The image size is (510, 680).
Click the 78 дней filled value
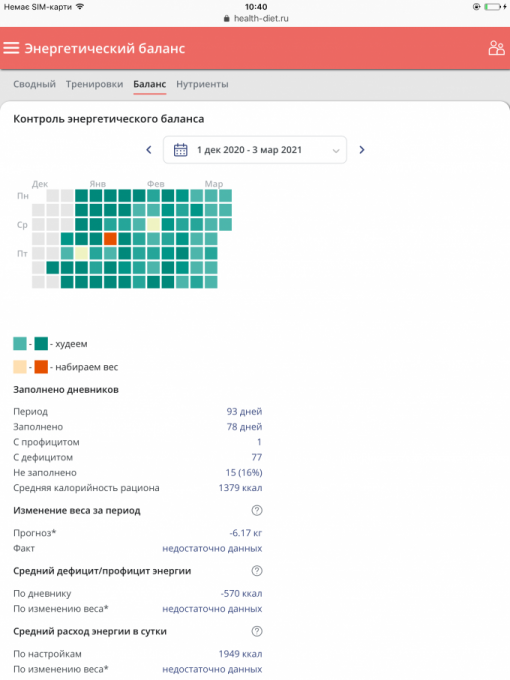point(244,427)
